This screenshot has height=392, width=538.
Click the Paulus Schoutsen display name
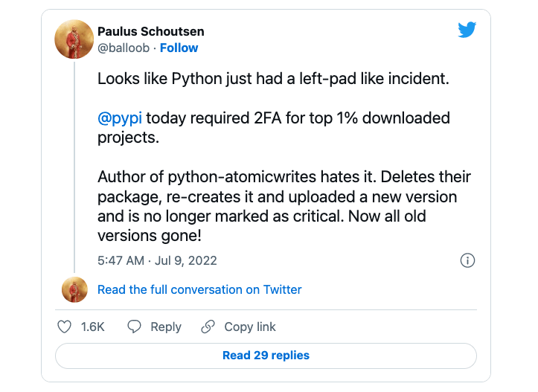[151, 31]
